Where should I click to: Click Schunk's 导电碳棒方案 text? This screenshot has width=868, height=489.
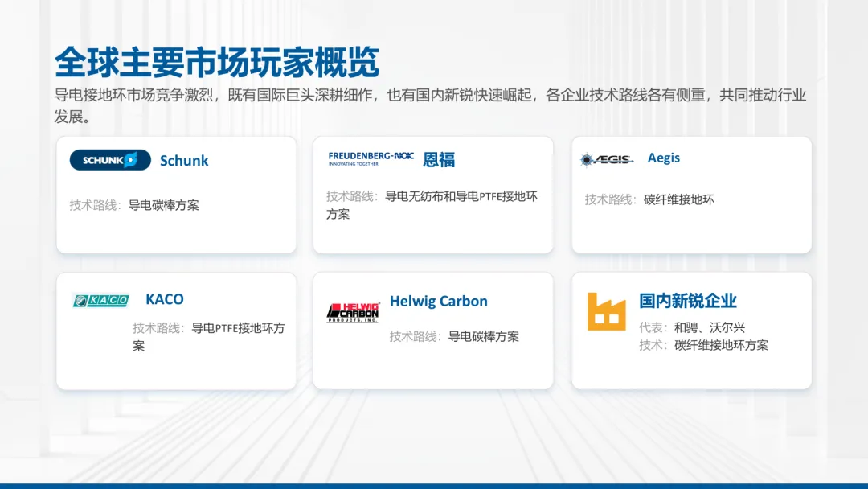pyautogui.click(x=163, y=205)
